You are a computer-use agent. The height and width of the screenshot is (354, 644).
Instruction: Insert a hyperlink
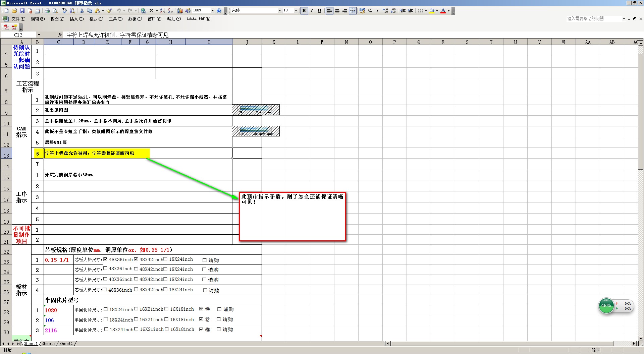tap(143, 11)
